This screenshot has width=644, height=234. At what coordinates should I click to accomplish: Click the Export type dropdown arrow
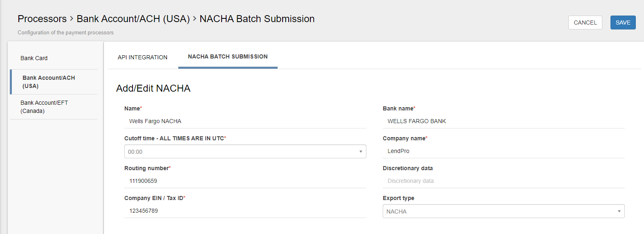(619, 211)
